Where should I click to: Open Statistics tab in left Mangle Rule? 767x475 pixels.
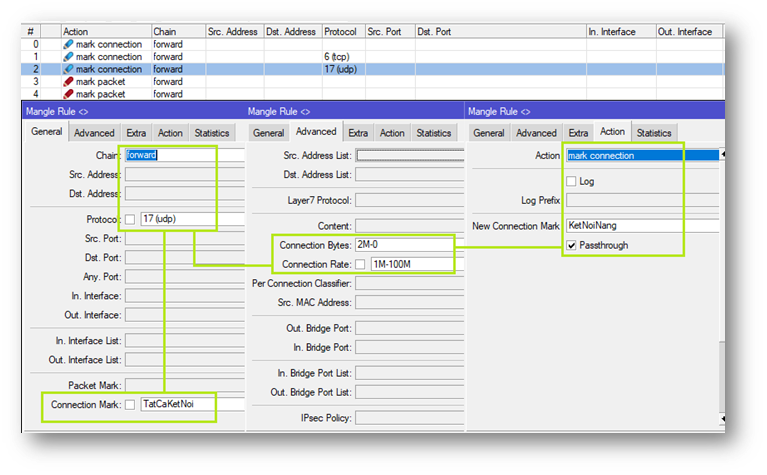211,133
